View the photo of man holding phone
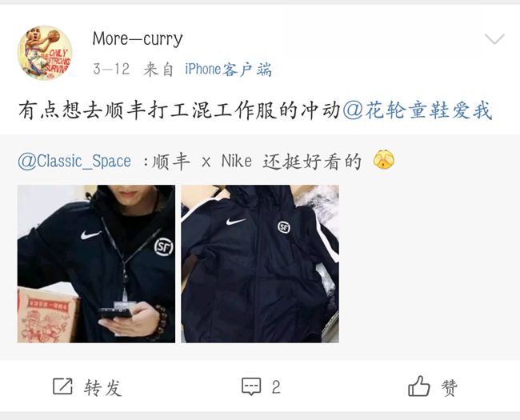The height and width of the screenshot is (420, 520). click(x=96, y=264)
